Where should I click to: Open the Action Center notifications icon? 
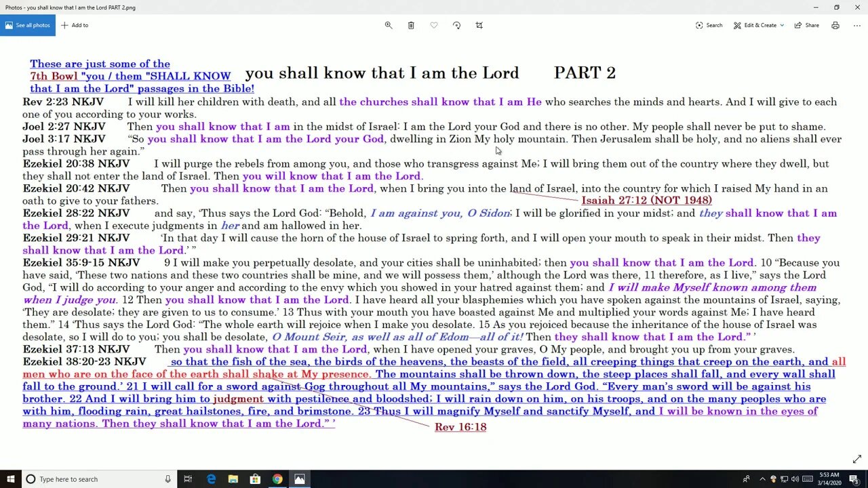[x=854, y=479]
